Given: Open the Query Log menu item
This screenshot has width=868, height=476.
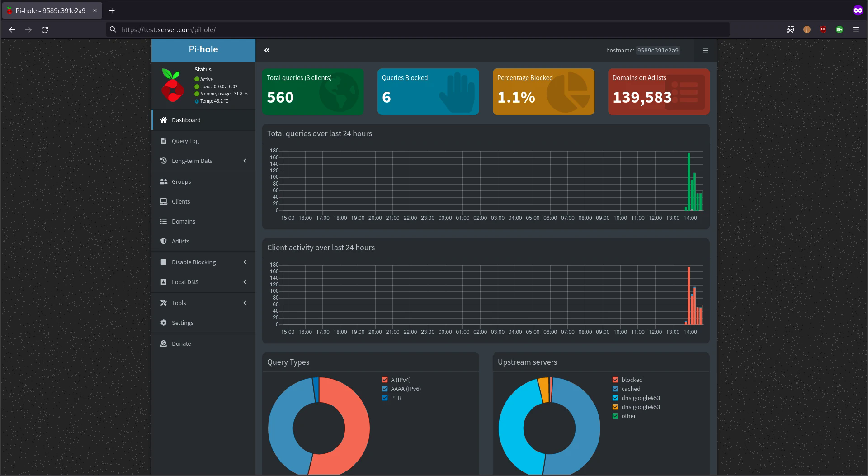Looking at the screenshot, I should point(203,141).
